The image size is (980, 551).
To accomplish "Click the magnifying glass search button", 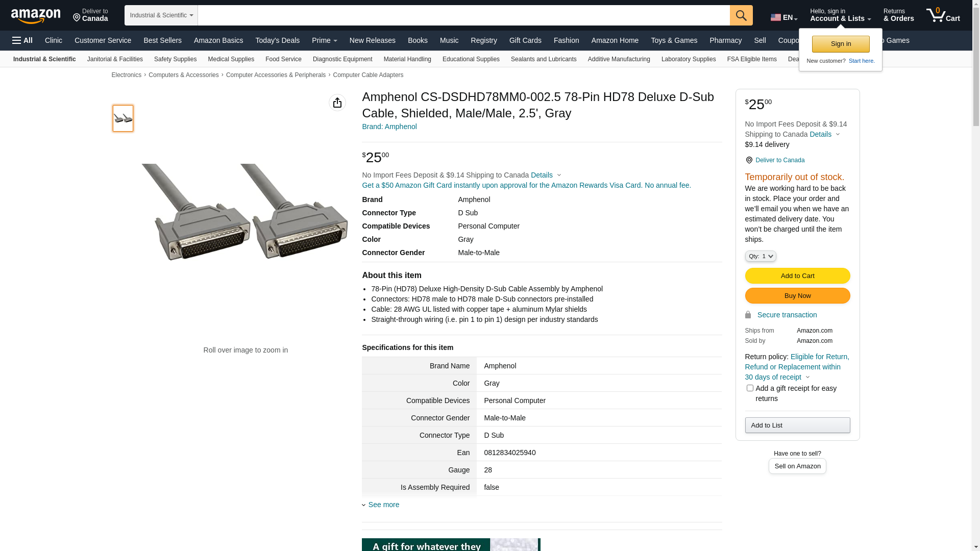I will (x=741, y=15).
